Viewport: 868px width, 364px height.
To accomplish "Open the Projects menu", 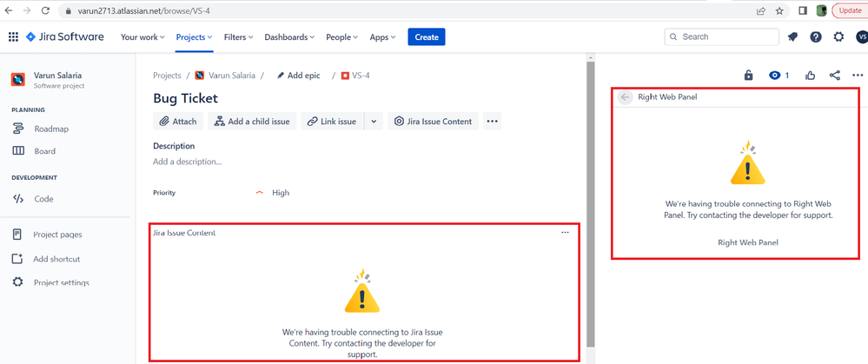I will 195,37.
